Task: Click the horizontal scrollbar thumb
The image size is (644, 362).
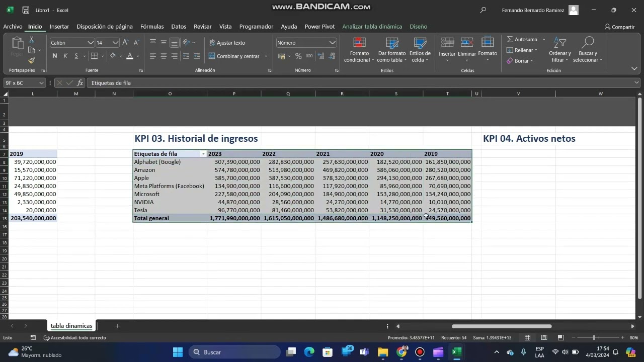Action: pyautogui.click(x=502, y=326)
